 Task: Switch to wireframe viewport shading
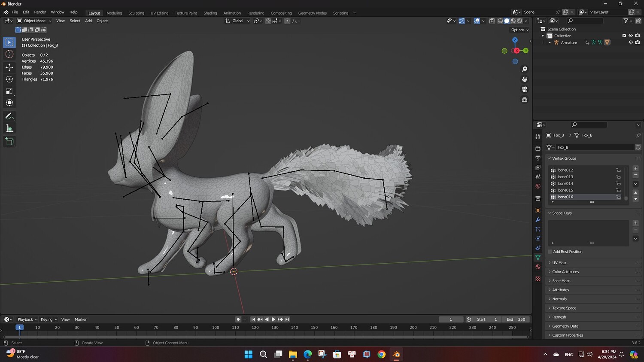[x=500, y=21]
